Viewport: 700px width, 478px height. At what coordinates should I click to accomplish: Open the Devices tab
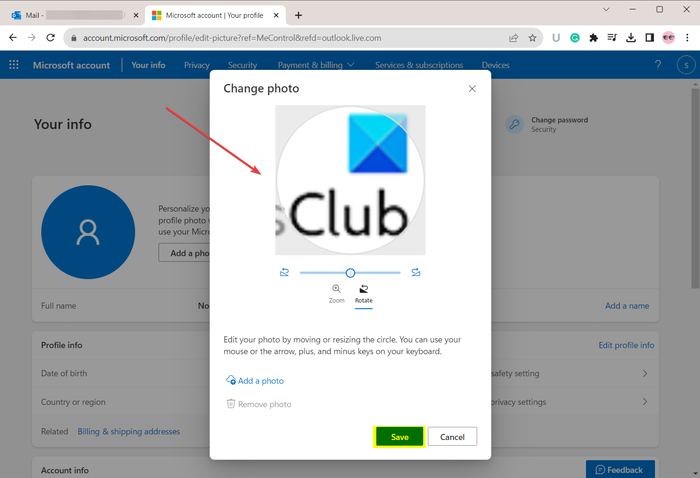pos(496,65)
